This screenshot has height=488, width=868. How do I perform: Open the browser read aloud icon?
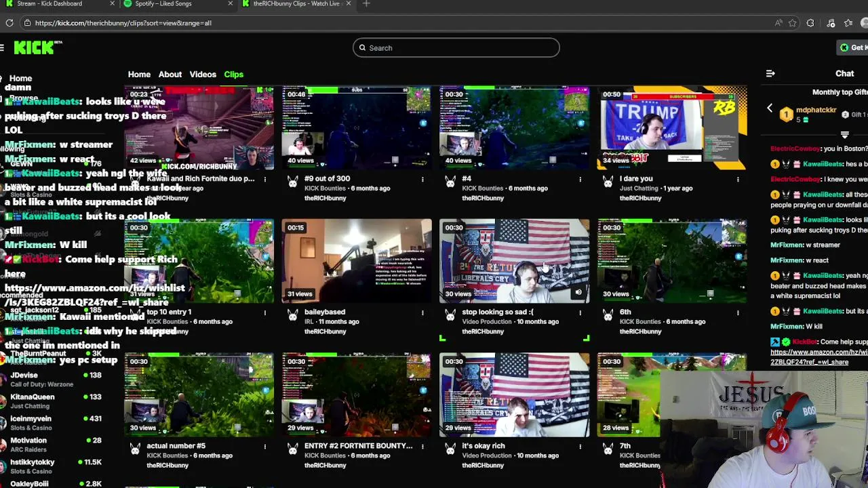[x=779, y=23]
